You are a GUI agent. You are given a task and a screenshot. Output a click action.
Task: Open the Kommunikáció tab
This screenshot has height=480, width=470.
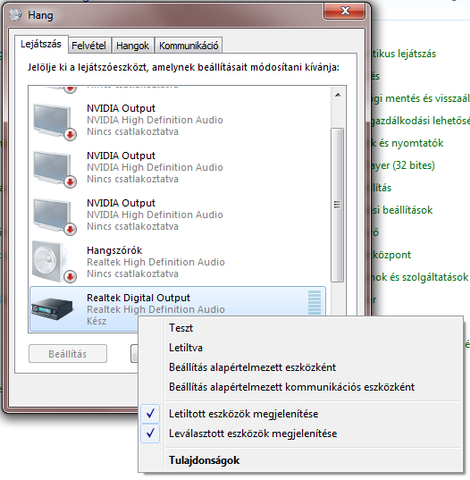188,45
